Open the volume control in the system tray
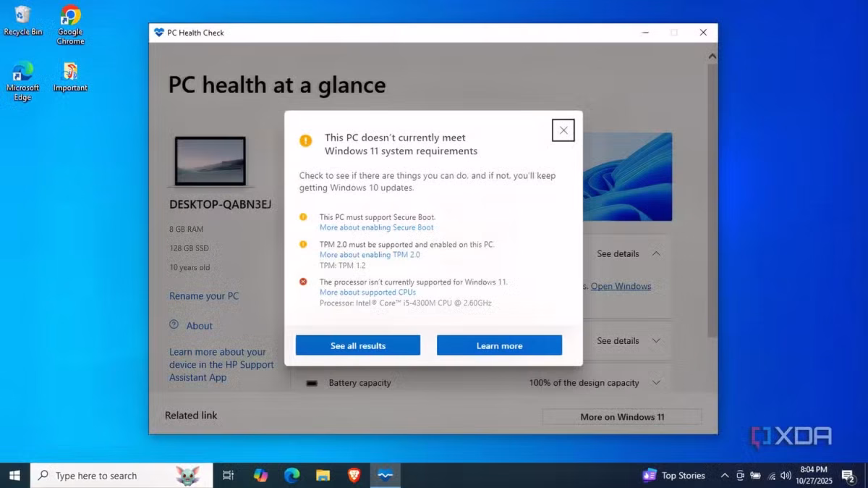Screen dimensions: 868x488 click(x=786, y=475)
